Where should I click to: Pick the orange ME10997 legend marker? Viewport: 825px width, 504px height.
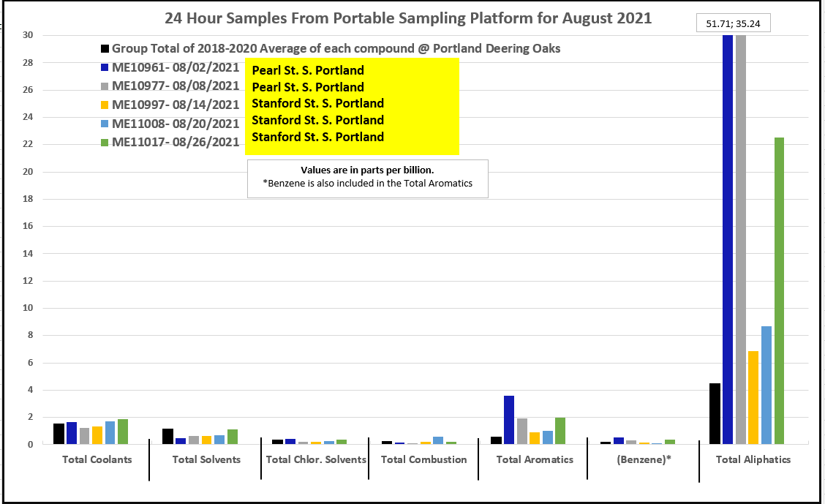[105, 105]
